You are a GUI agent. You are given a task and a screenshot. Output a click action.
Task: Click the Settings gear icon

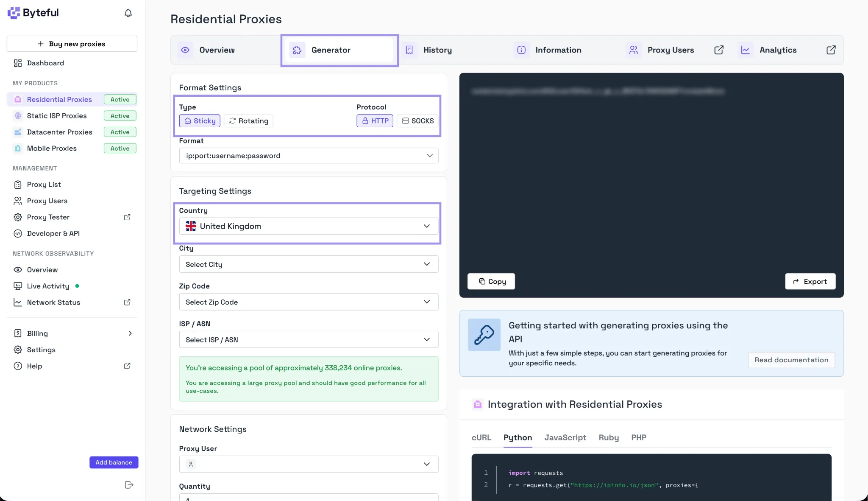click(x=18, y=350)
